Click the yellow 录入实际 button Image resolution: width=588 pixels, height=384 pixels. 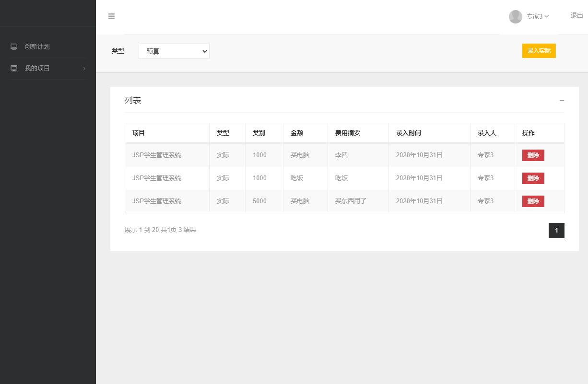click(539, 50)
